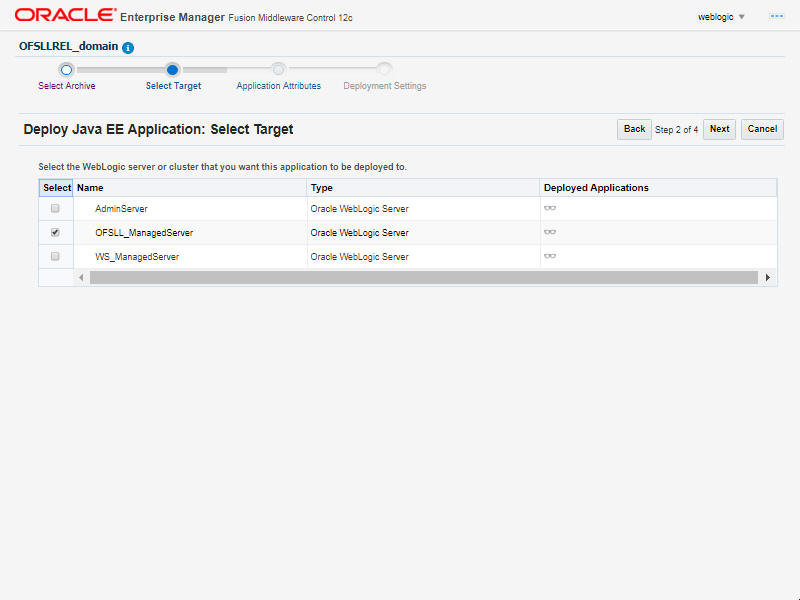This screenshot has width=800, height=600.
Task: Go to the Select Target step label
Action: coord(173,86)
